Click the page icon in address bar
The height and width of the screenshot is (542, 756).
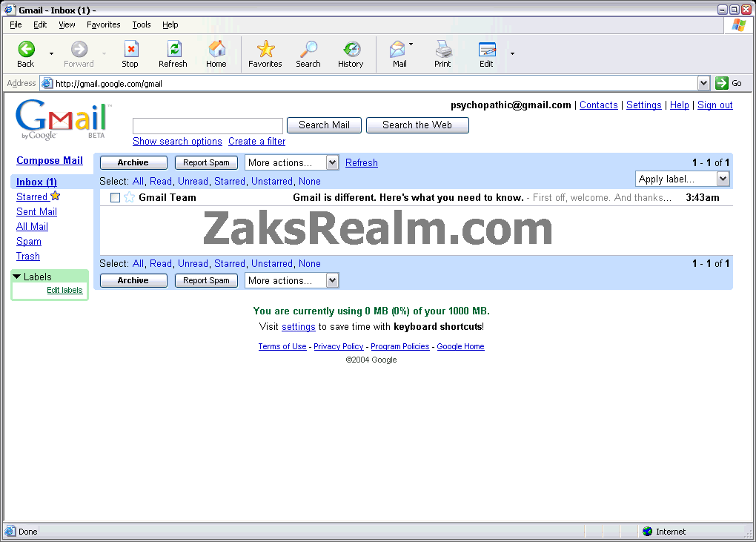point(47,84)
